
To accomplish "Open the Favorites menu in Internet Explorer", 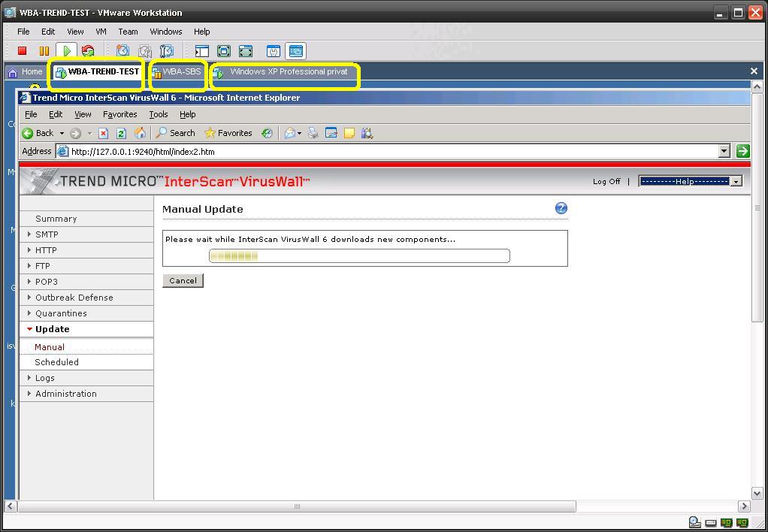I will 120,114.
